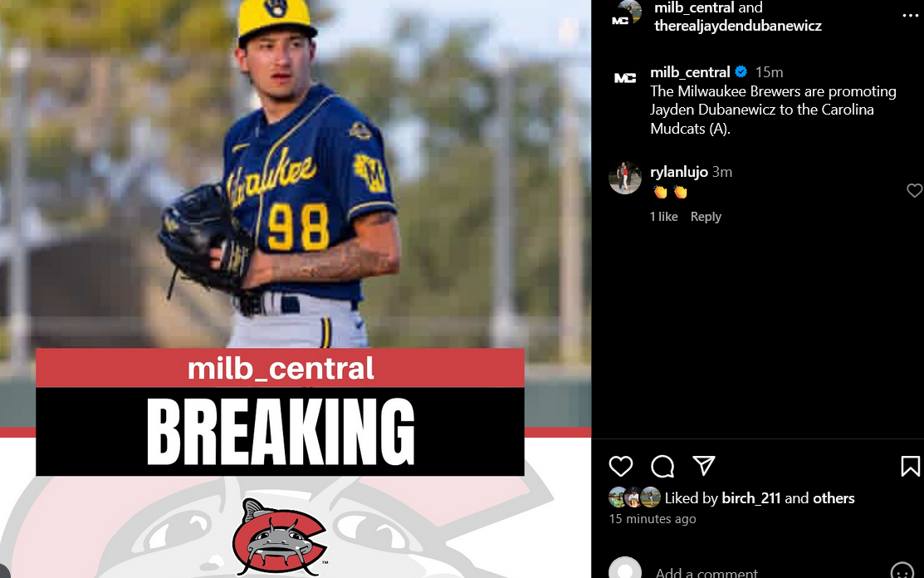
Task: Open therealjaydendubanewicz profile link
Action: tap(738, 26)
